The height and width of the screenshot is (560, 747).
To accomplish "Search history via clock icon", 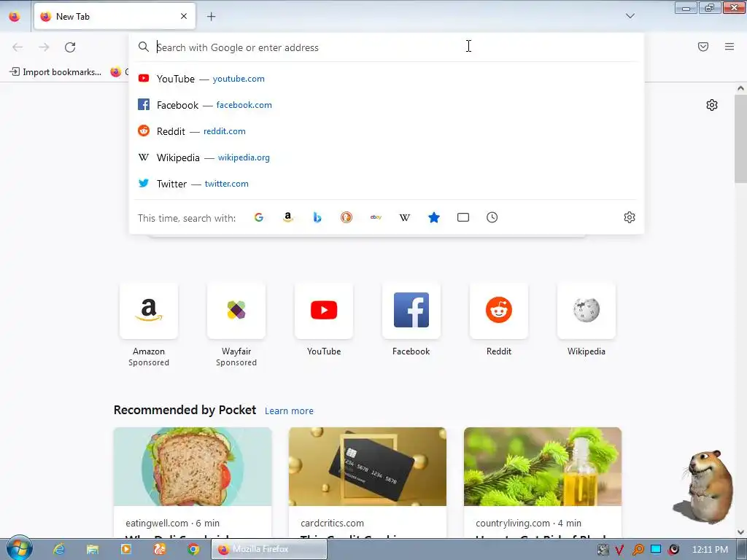I will tap(492, 217).
